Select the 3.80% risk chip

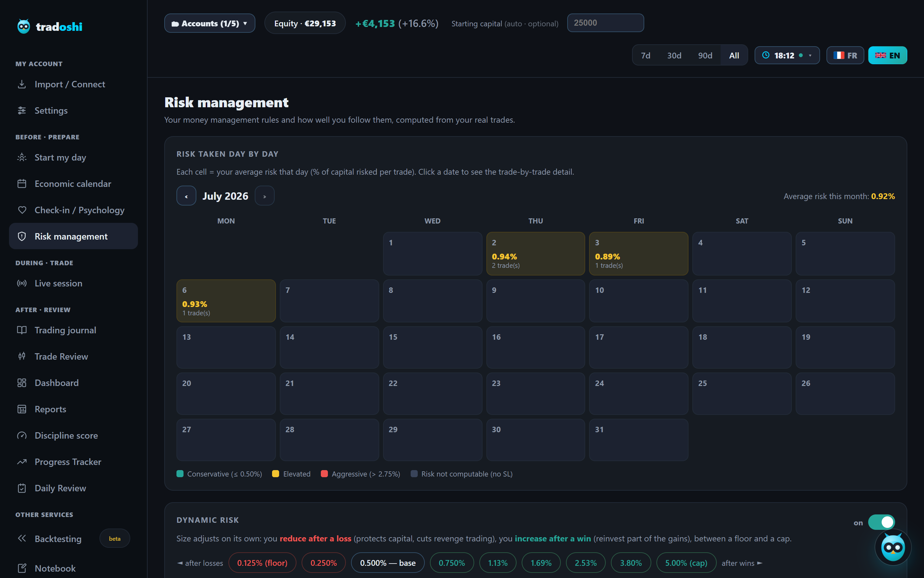(x=631, y=563)
